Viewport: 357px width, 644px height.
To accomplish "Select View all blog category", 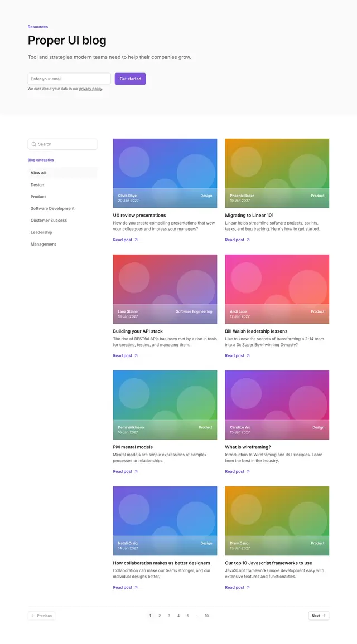I will (62, 173).
